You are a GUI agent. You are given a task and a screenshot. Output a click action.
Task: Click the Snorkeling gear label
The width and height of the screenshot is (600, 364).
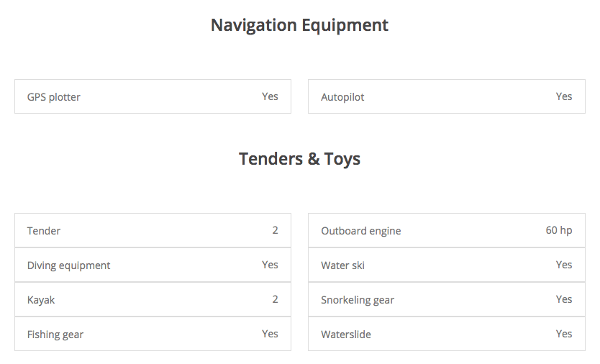click(x=358, y=300)
